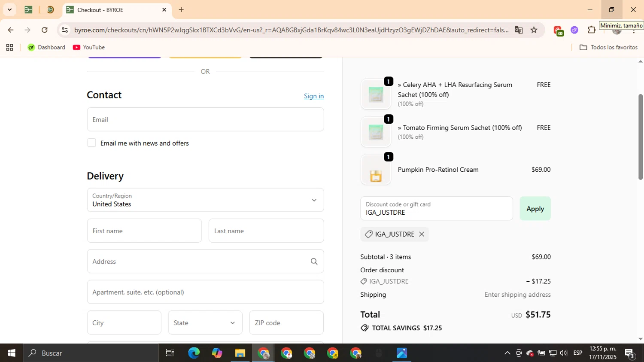Check Email me with news and offers
Viewport: 644px width, 362px height.
tap(91, 143)
